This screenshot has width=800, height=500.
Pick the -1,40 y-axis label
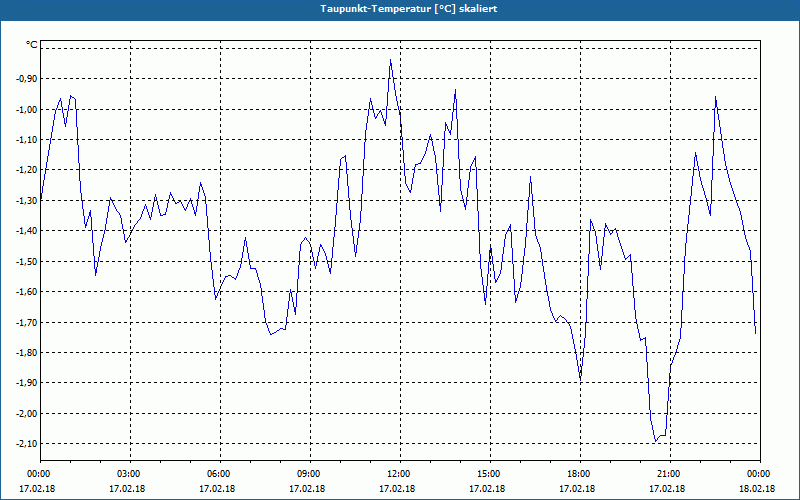[x=26, y=231]
